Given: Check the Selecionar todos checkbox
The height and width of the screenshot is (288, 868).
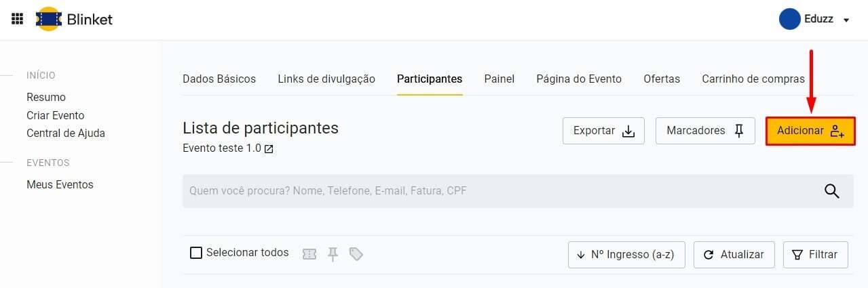Looking at the screenshot, I should tap(196, 253).
